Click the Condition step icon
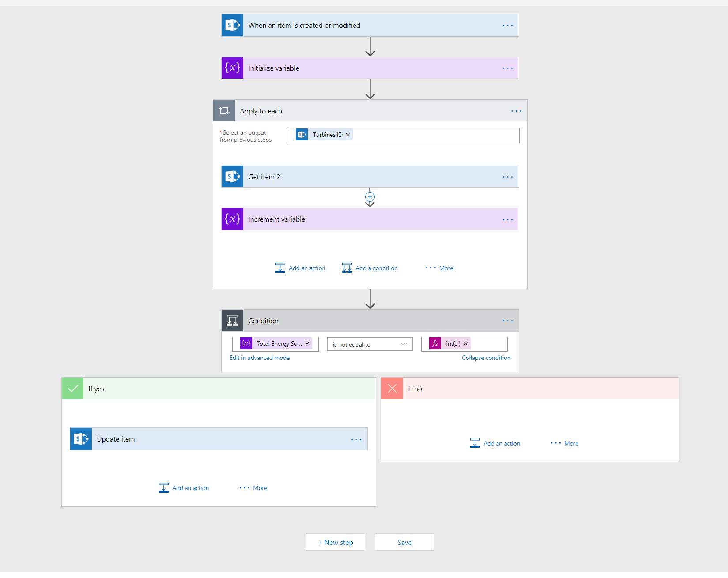The height and width of the screenshot is (578, 728). [232, 321]
